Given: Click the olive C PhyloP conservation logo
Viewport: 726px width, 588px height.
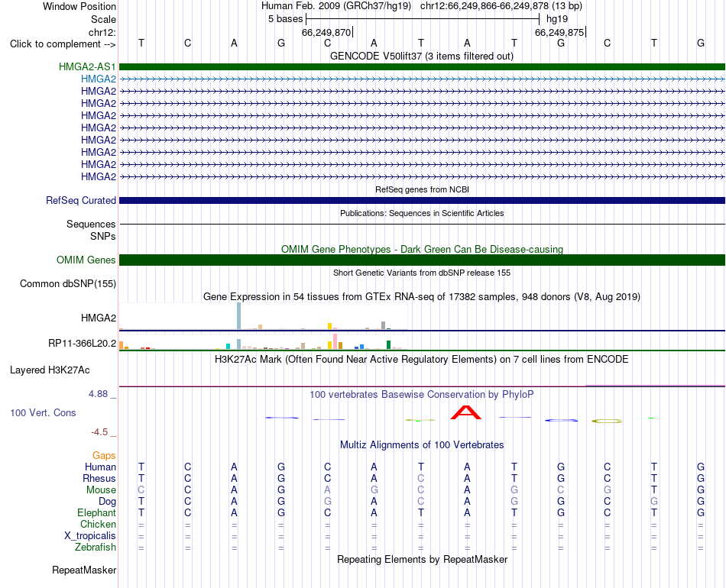Looking at the screenshot, I should click(607, 421).
